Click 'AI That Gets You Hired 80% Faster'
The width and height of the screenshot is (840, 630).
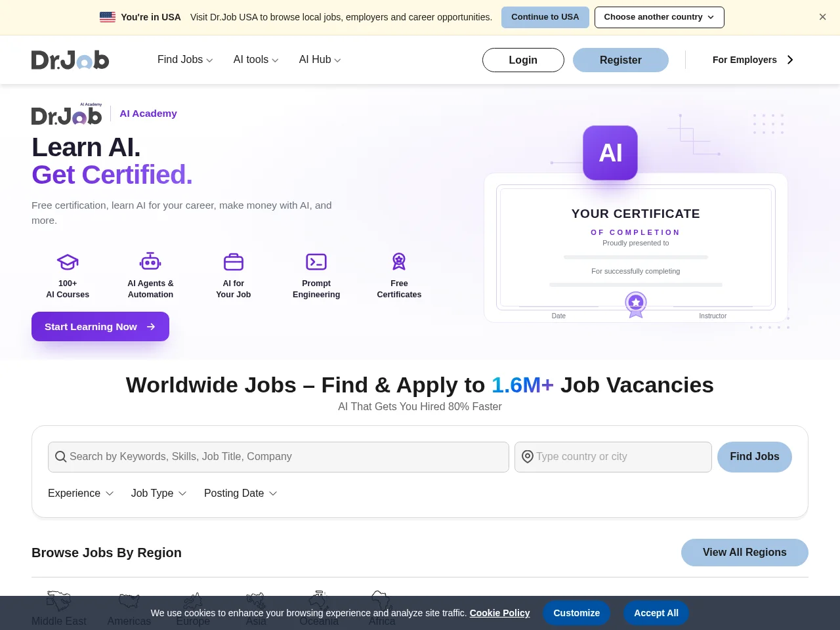(x=420, y=407)
